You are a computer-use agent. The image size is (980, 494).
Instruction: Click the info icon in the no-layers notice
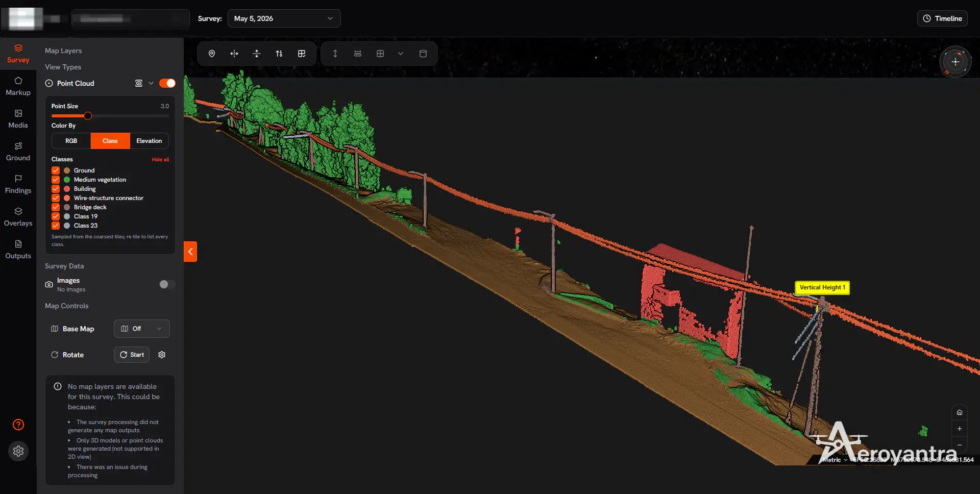58,386
